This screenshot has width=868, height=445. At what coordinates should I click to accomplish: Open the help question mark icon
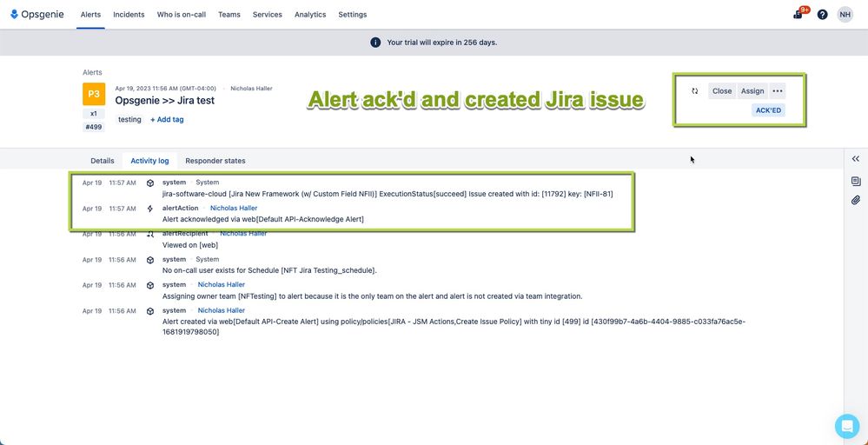(x=822, y=15)
